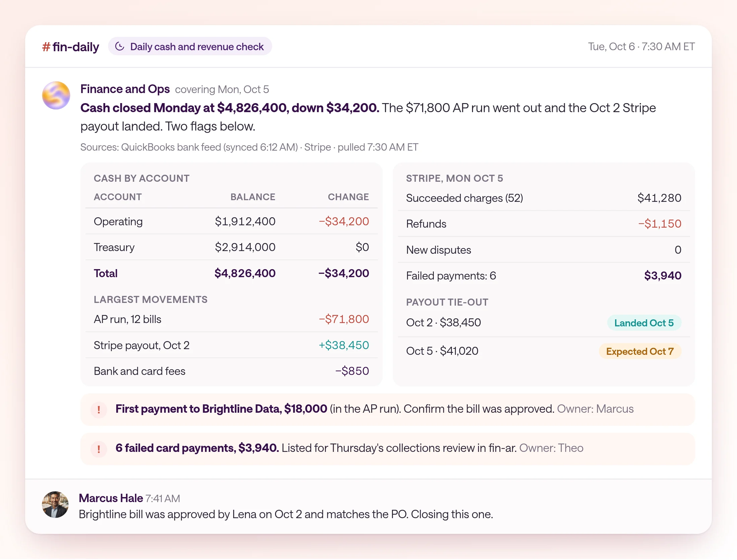Viewport: 737px width, 560px height.
Task: Click the −$1,150 refunds amount
Action: (660, 224)
